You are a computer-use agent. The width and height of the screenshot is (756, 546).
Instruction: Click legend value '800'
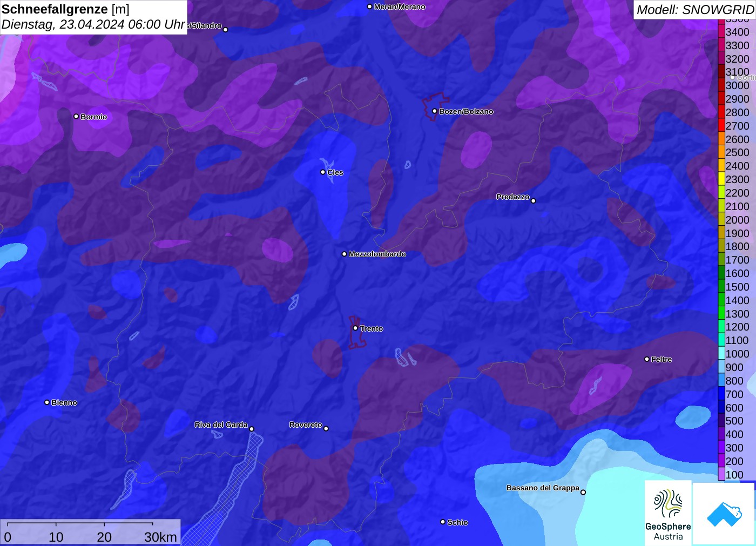pos(734,381)
